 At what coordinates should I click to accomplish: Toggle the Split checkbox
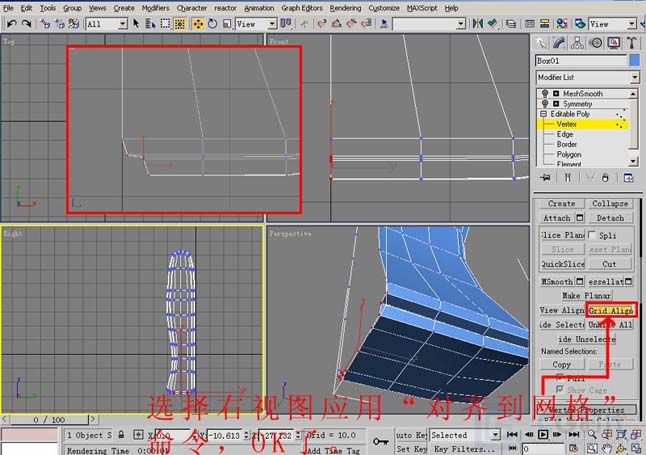[592, 235]
